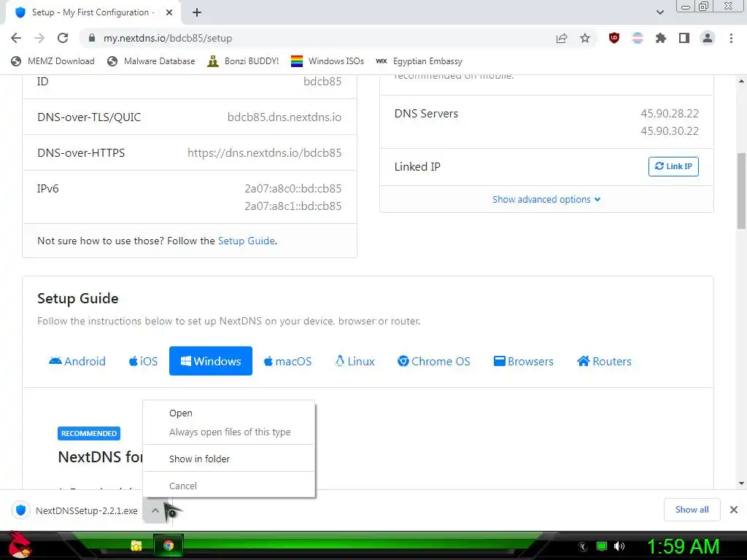Select the Chrome OS setup tab
This screenshot has height=560, width=747.
coord(433,361)
